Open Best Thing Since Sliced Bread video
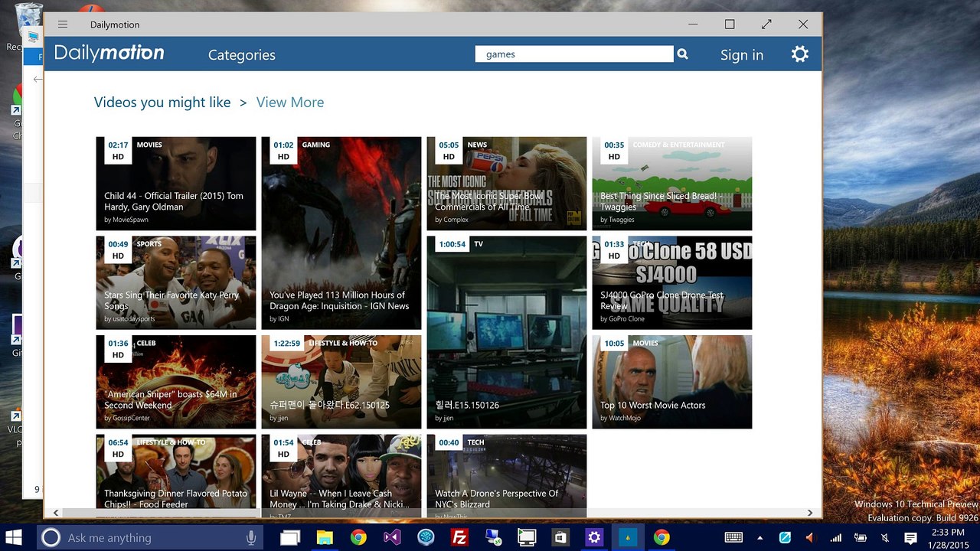Image resolution: width=980 pixels, height=551 pixels. (672, 184)
